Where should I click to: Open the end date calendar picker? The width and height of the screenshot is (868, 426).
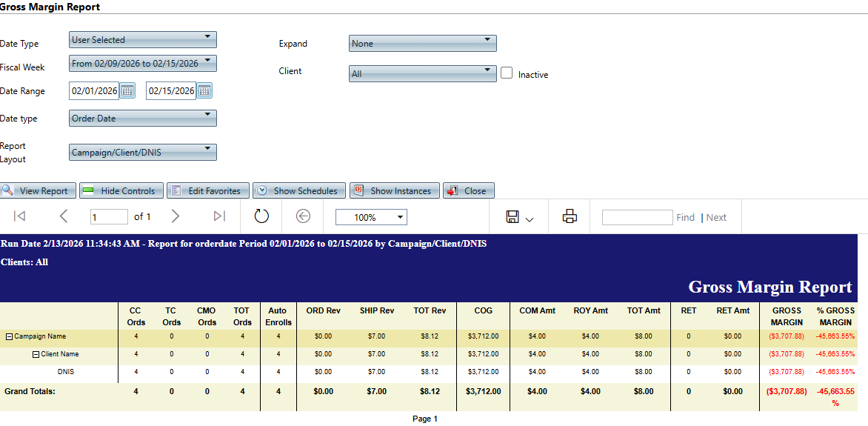(x=204, y=91)
